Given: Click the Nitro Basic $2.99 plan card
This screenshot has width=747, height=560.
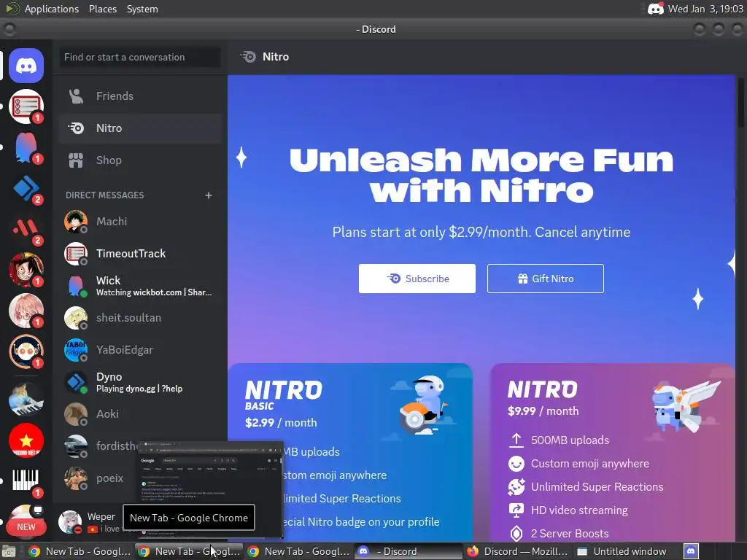Looking at the screenshot, I should pos(350,452).
